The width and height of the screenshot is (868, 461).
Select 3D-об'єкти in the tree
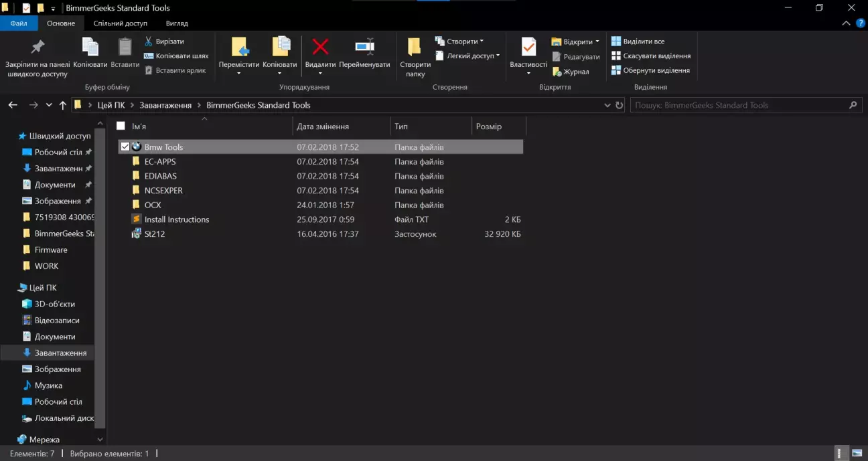coord(55,304)
